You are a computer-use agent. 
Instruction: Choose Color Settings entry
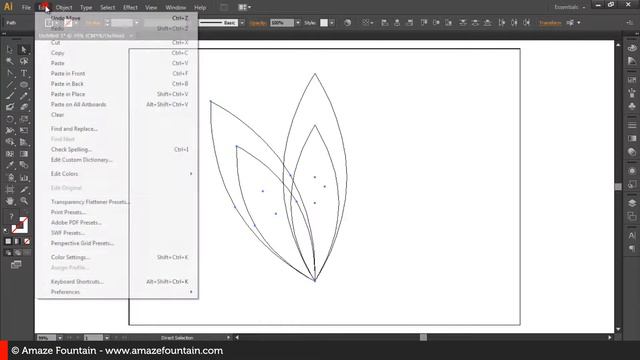[117, 258]
